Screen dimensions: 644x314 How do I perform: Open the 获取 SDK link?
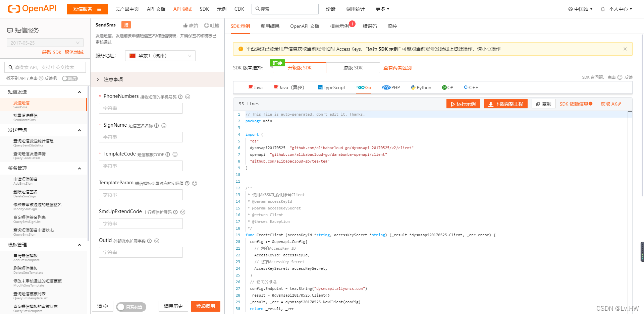52,52
